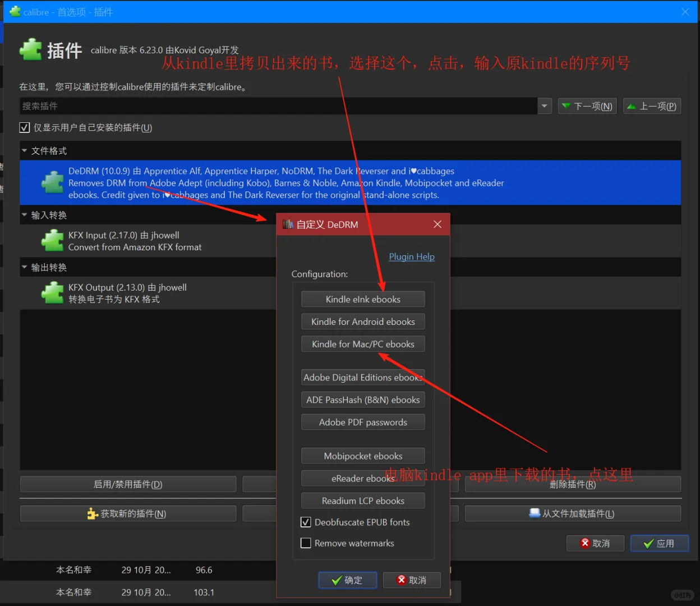The image size is (700, 606).
Task: Open Readium LCP ebooks configuration
Action: (363, 501)
